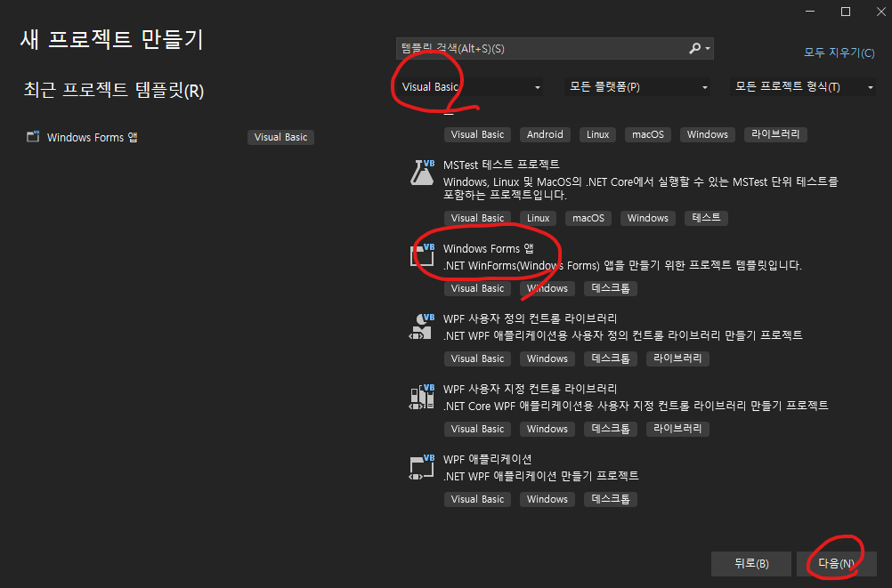Click the WPF user control library icon (사용자 지정)
Screen dimensions: 892x588
pyautogui.click(x=422, y=397)
